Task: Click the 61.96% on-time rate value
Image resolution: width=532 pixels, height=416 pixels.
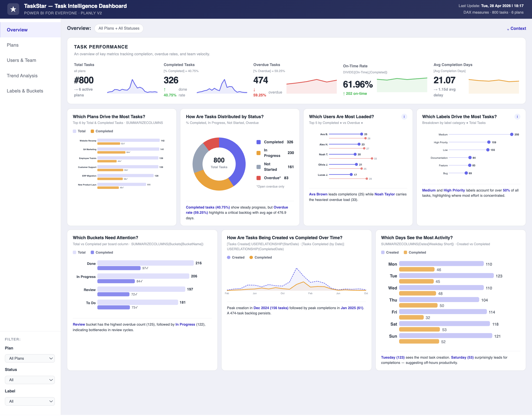Action: click(358, 84)
